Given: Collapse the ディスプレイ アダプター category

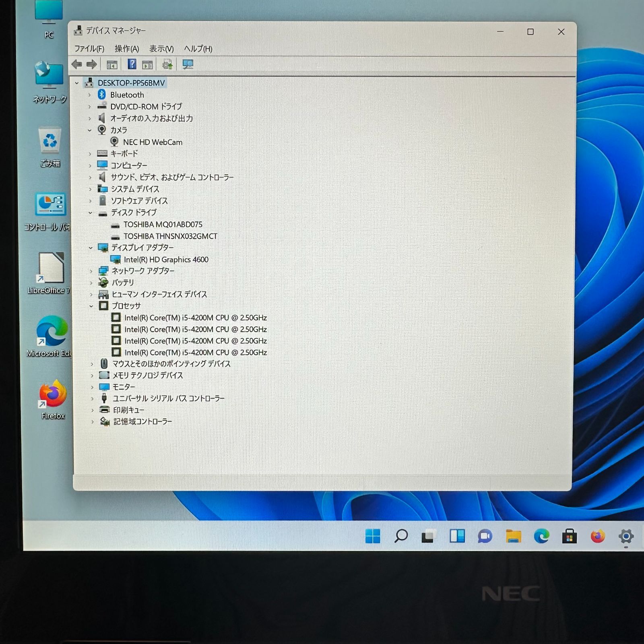Looking at the screenshot, I should [x=91, y=248].
